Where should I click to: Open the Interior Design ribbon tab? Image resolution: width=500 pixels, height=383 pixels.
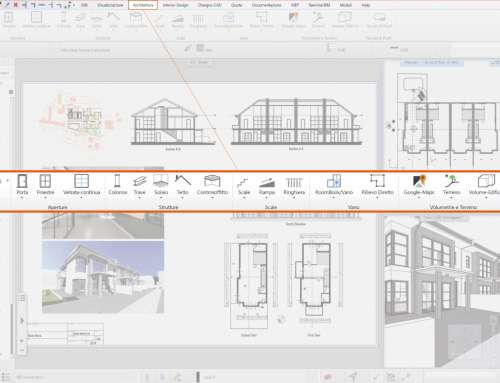(x=175, y=5)
